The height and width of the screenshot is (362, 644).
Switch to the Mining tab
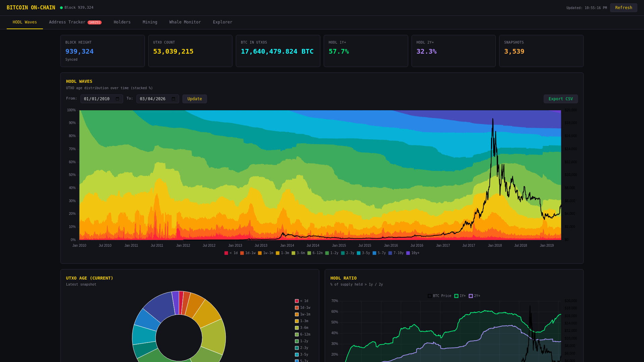[x=150, y=22]
